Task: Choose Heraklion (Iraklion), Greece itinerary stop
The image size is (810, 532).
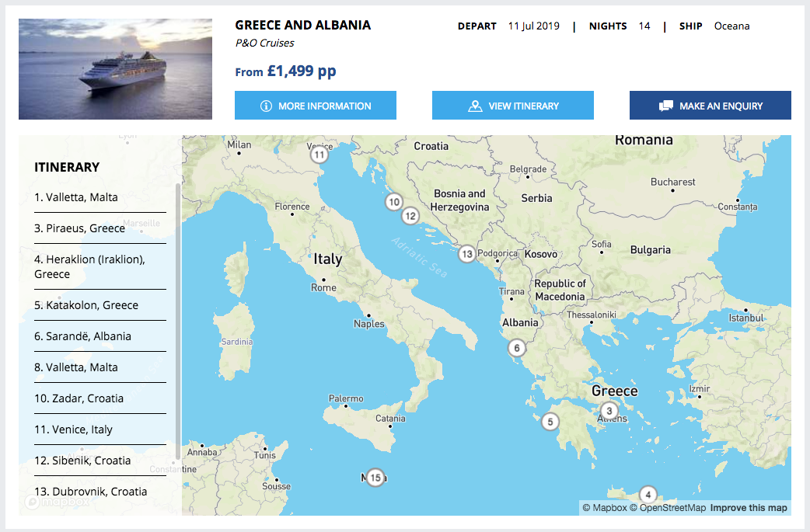Action: coord(89,266)
